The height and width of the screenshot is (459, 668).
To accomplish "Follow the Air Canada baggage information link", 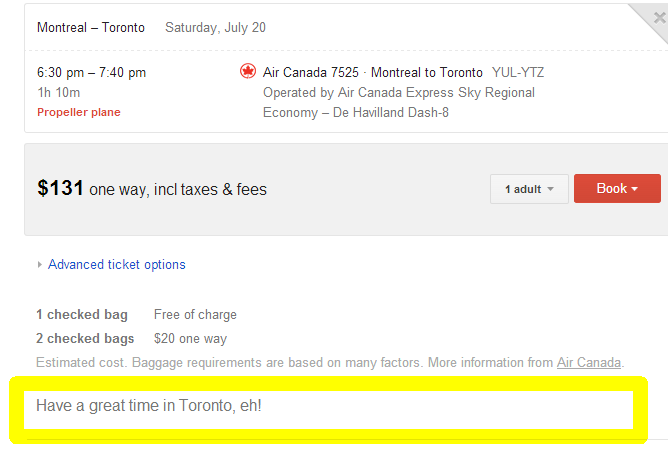I will click(589, 363).
